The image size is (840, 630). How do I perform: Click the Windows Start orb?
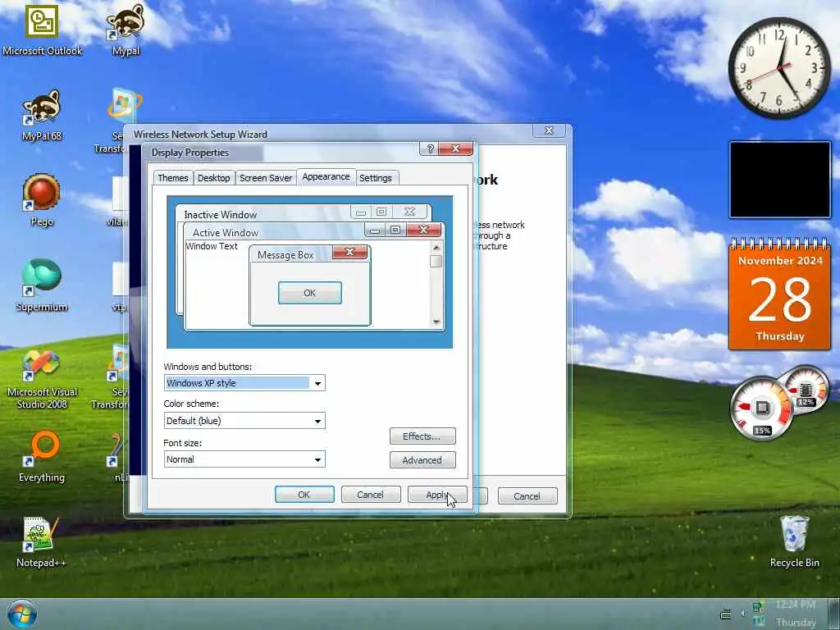[22, 614]
